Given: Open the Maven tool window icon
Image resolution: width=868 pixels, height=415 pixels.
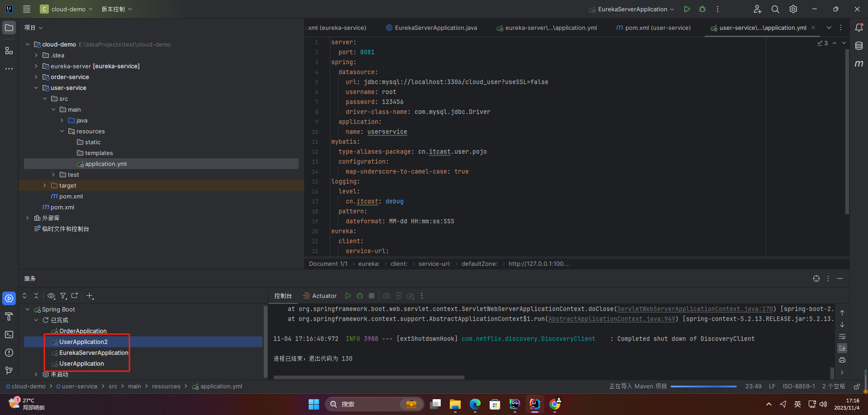Looking at the screenshot, I should pos(859,64).
